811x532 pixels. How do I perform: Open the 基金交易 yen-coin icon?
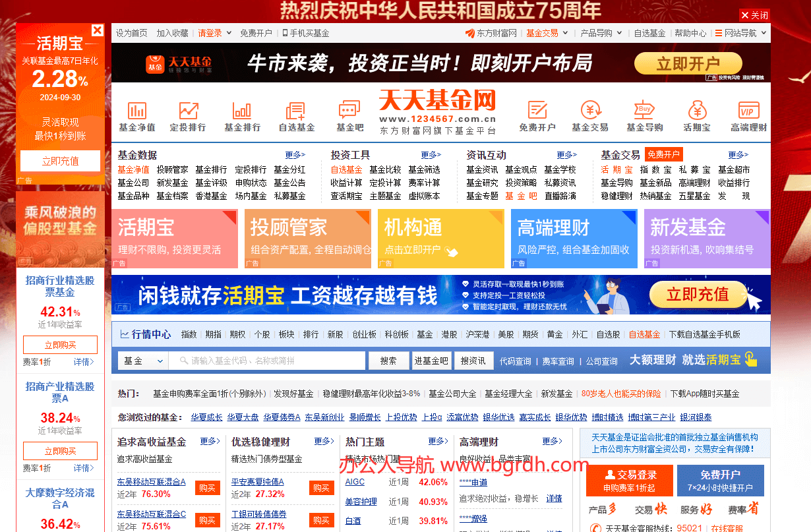click(x=591, y=109)
